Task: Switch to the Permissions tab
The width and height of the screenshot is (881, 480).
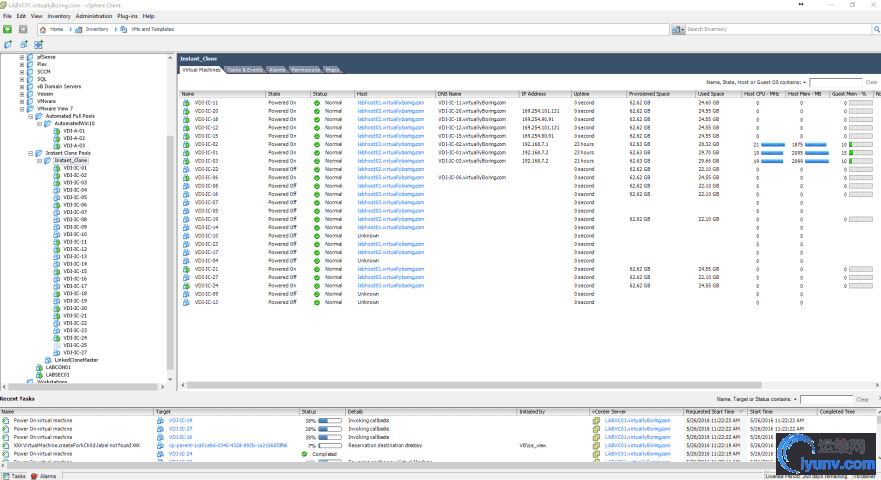Action: point(306,70)
